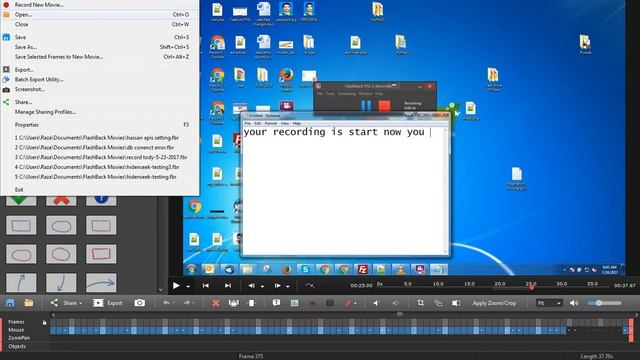
Task: Click the loop playback arrow icon
Action: coord(310,286)
